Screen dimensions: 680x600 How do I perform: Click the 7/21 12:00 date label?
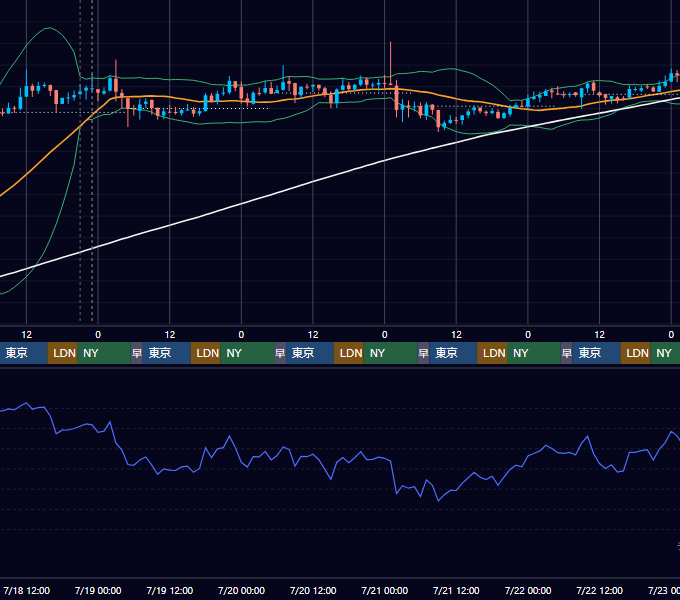pos(456,590)
